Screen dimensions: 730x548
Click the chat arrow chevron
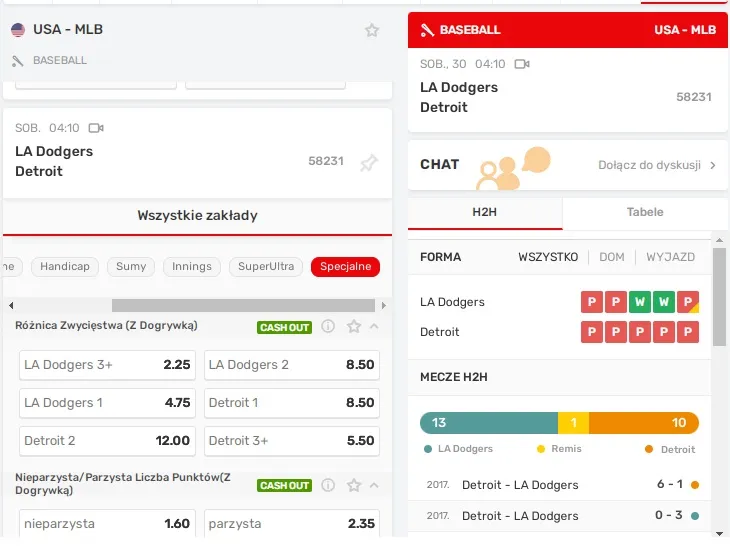pos(713,165)
